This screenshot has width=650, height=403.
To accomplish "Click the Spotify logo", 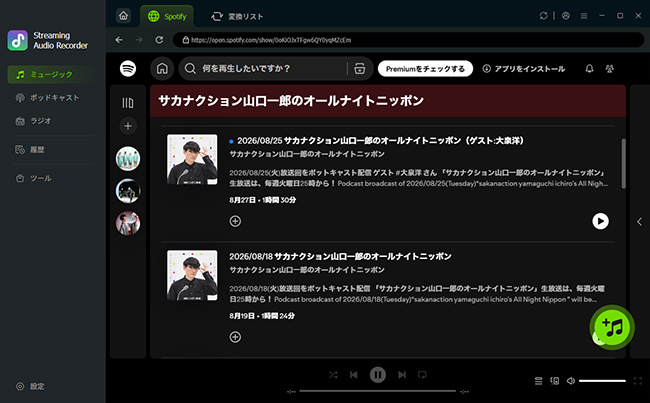I will pyautogui.click(x=128, y=68).
